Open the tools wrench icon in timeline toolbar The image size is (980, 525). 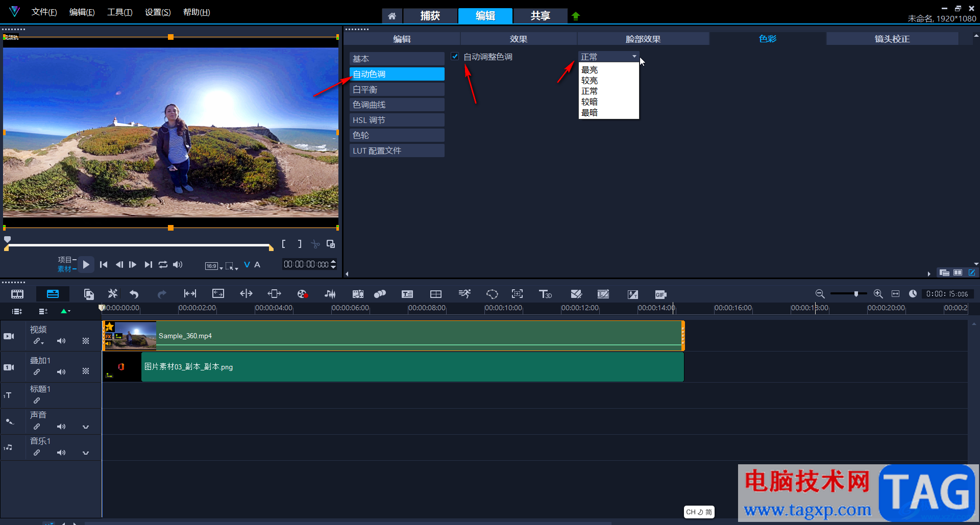tap(112, 294)
